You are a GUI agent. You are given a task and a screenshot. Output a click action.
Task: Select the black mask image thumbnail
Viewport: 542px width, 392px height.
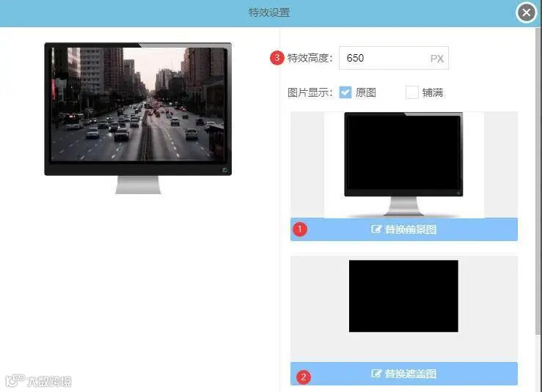pyautogui.click(x=403, y=296)
